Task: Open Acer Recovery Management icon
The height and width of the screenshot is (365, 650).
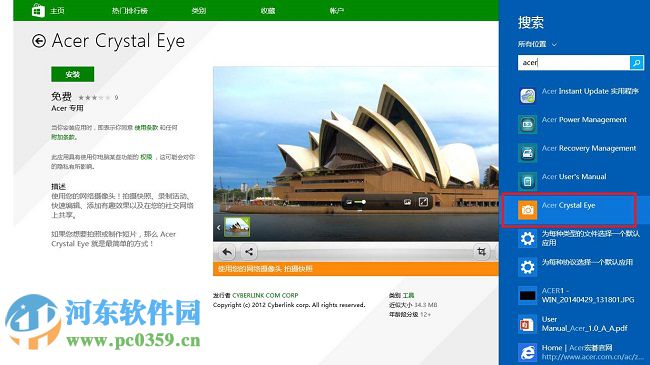Action: point(527,153)
